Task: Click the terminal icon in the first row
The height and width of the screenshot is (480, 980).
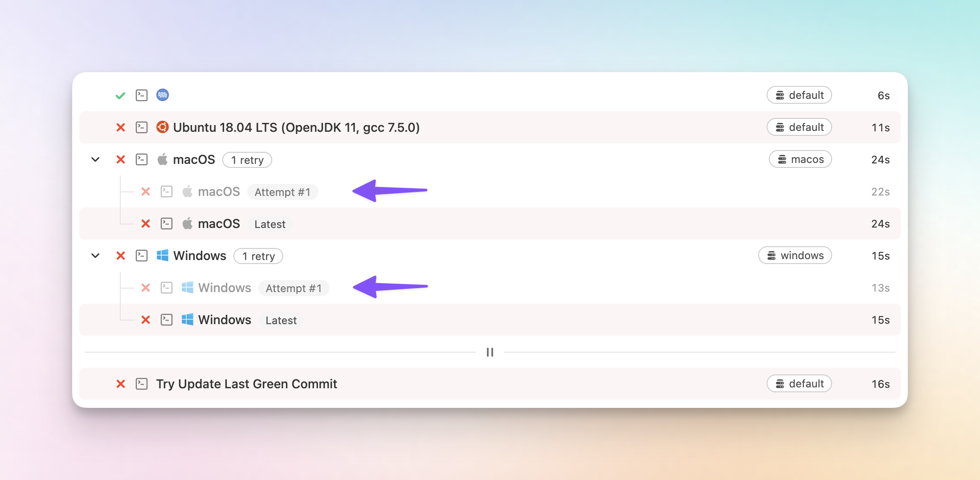Action: click(x=142, y=95)
